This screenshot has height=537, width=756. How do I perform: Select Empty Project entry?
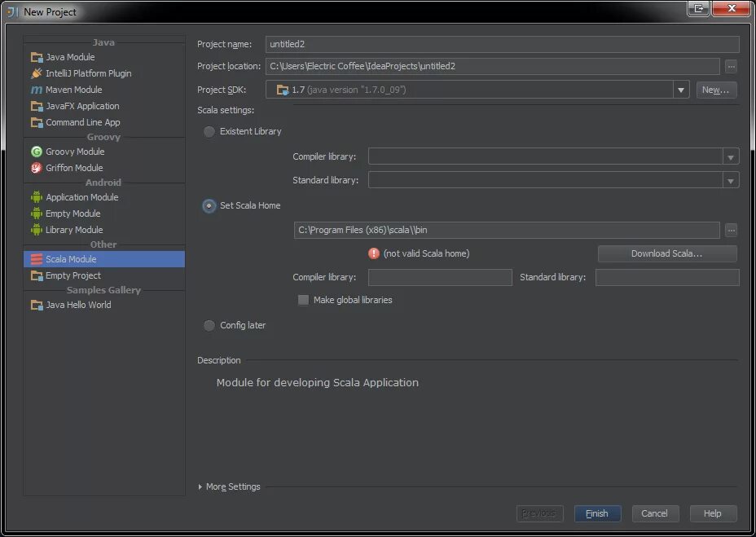104,275
